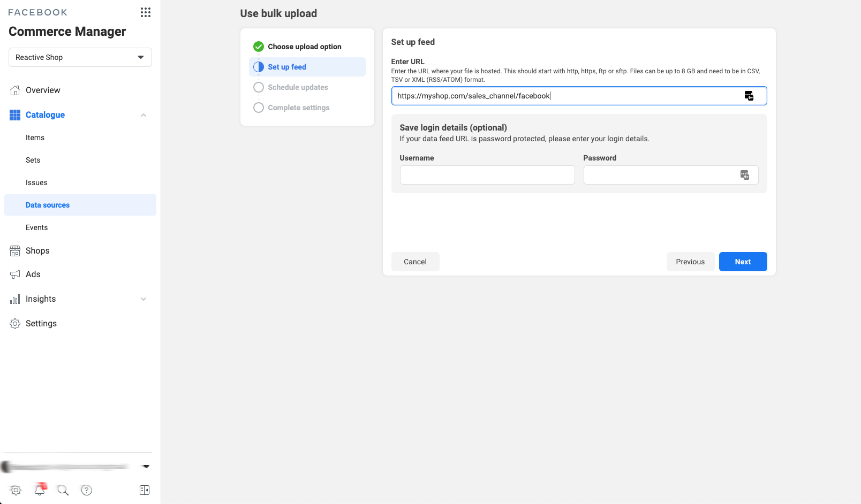Viewport: 861px width, 504px height.
Task: Select Data sources menu item
Action: 80,205
